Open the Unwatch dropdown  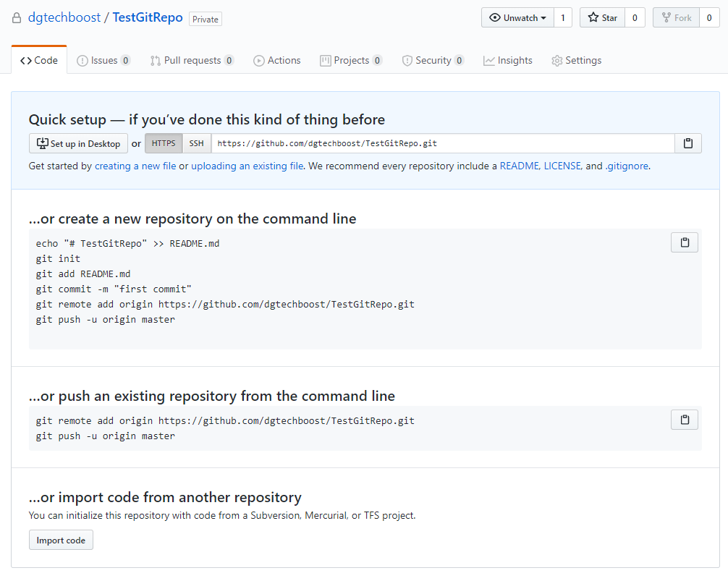(517, 18)
